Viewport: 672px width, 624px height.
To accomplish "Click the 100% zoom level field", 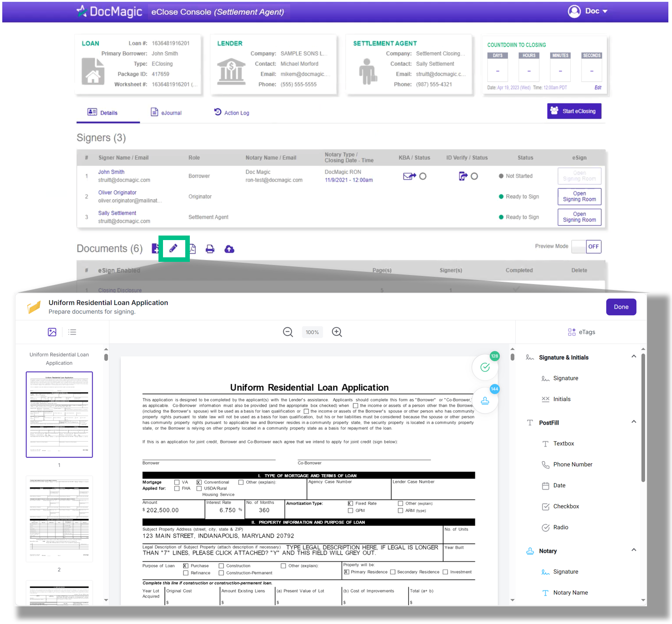I will click(312, 332).
